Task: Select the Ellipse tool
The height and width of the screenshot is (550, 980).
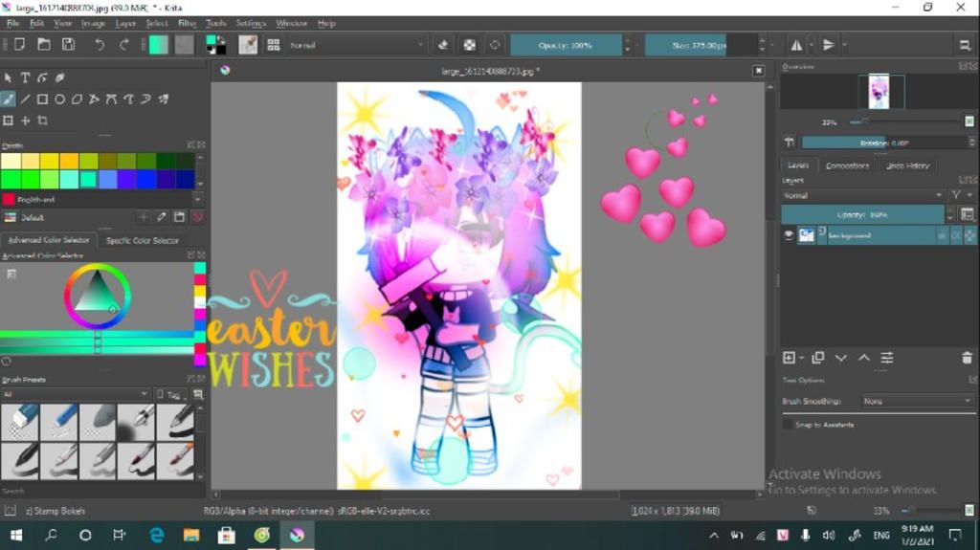Action: click(x=60, y=99)
